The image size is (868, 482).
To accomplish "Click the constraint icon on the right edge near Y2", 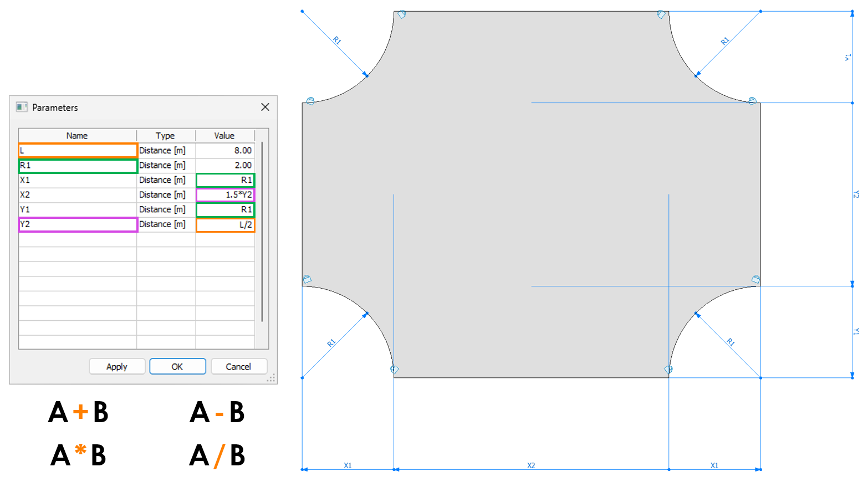I will point(752,100).
